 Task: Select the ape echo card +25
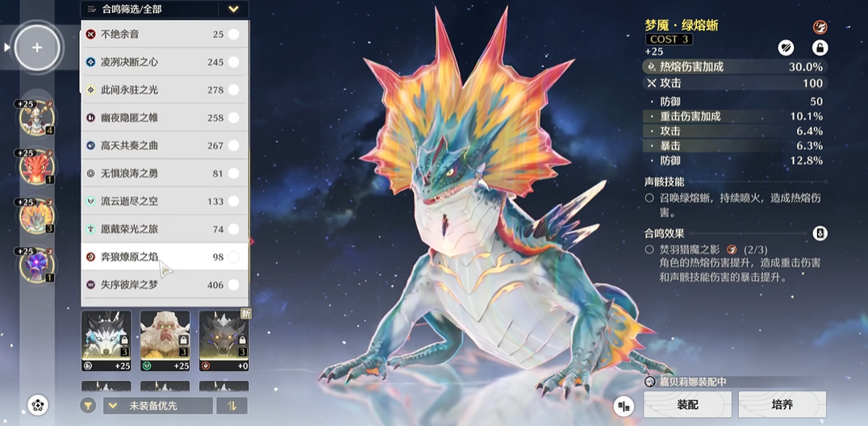(165, 340)
